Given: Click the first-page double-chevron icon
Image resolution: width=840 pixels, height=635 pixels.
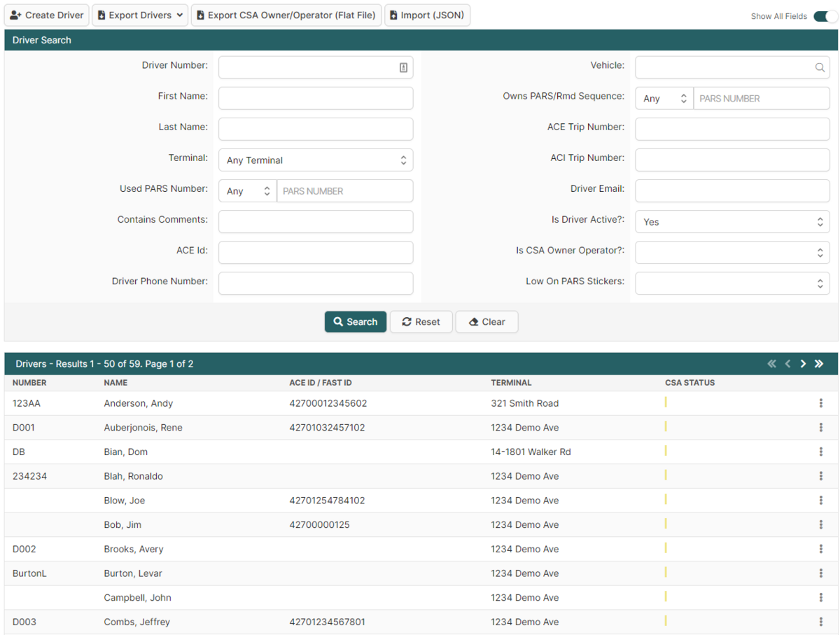Looking at the screenshot, I should point(772,363).
